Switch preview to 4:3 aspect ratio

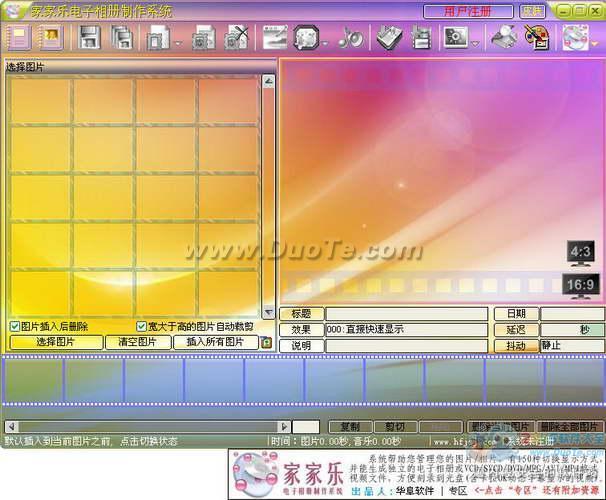[x=580, y=253]
